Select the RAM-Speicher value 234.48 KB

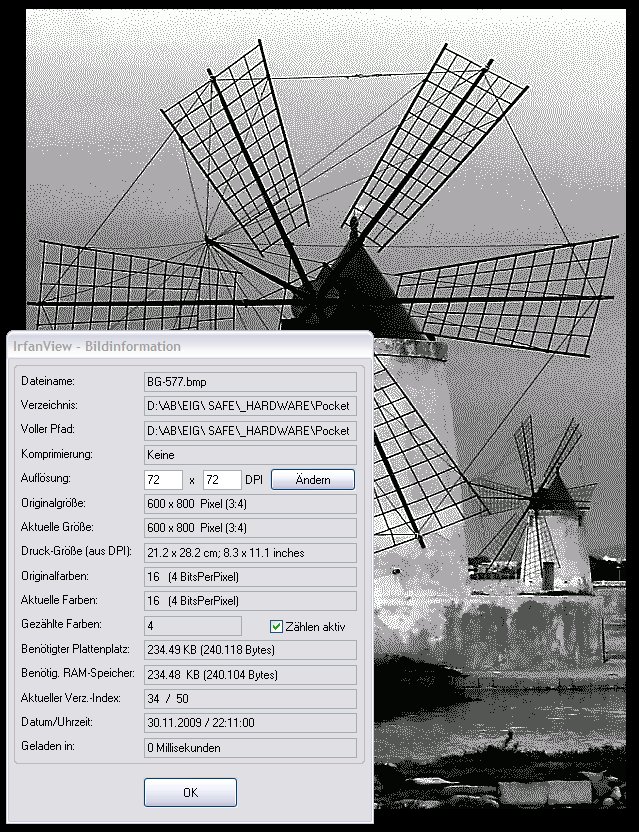(x=250, y=674)
